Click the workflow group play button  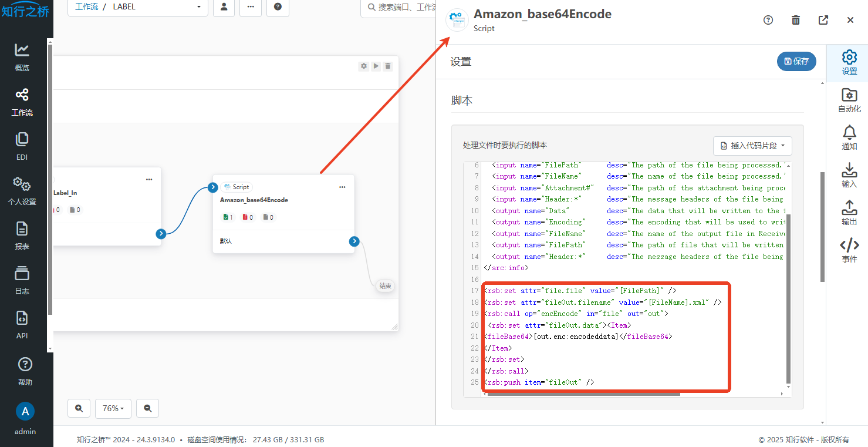click(x=376, y=66)
